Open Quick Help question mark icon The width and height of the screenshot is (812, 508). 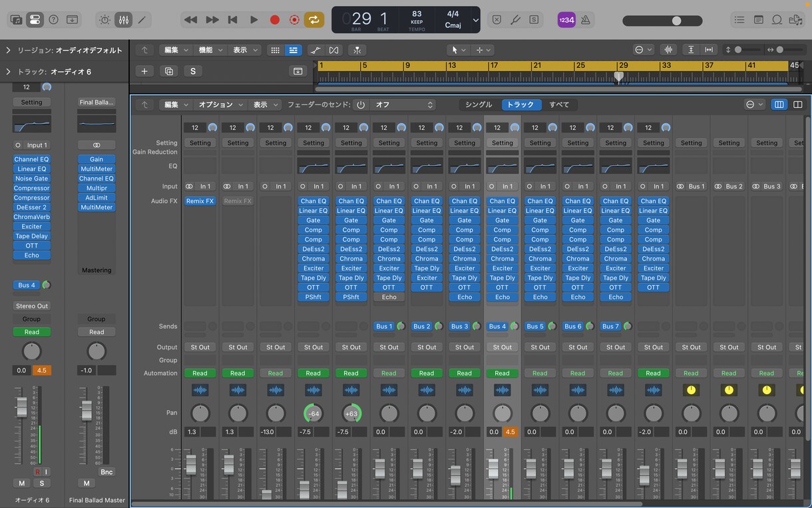point(54,20)
